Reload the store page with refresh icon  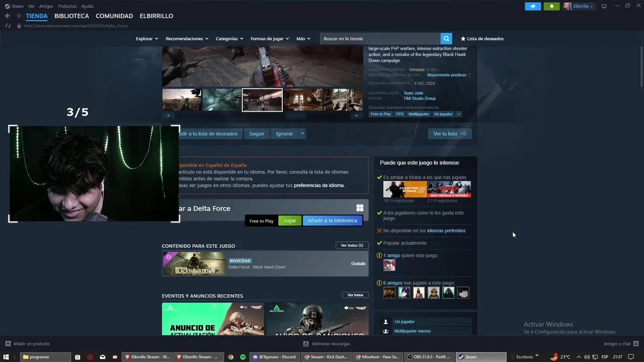click(8, 26)
